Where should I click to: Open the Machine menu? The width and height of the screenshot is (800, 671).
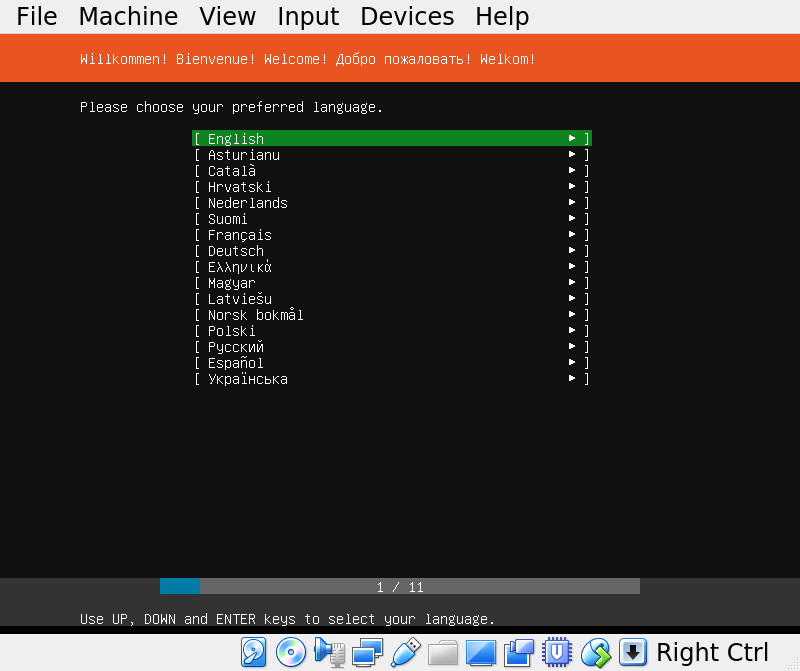[x=128, y=16]
